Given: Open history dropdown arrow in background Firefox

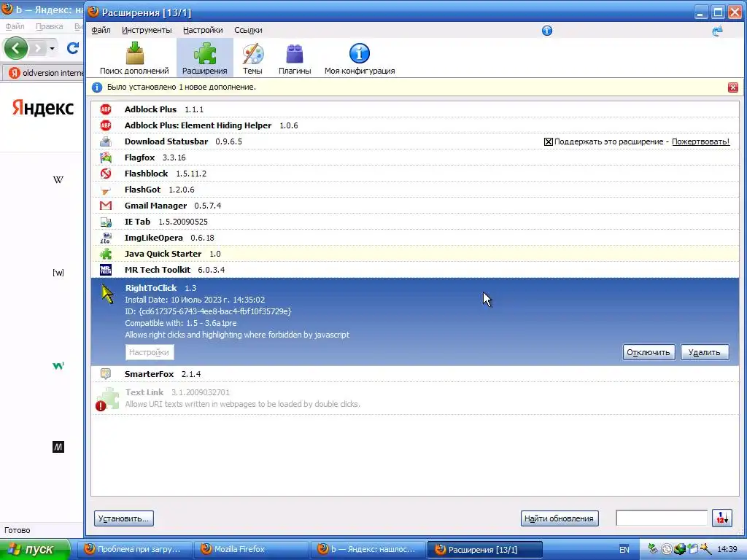Looking at the screenshot, I should [x=52, y=49].
